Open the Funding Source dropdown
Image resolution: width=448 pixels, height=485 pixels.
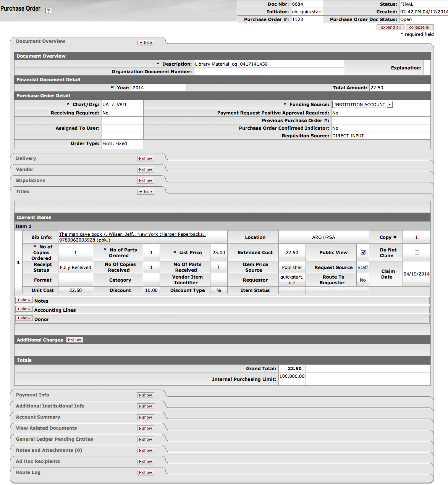[362, 105]
